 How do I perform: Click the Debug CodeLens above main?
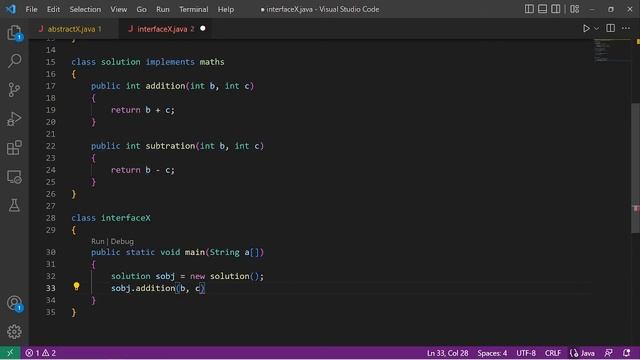[x=122, y=241]
